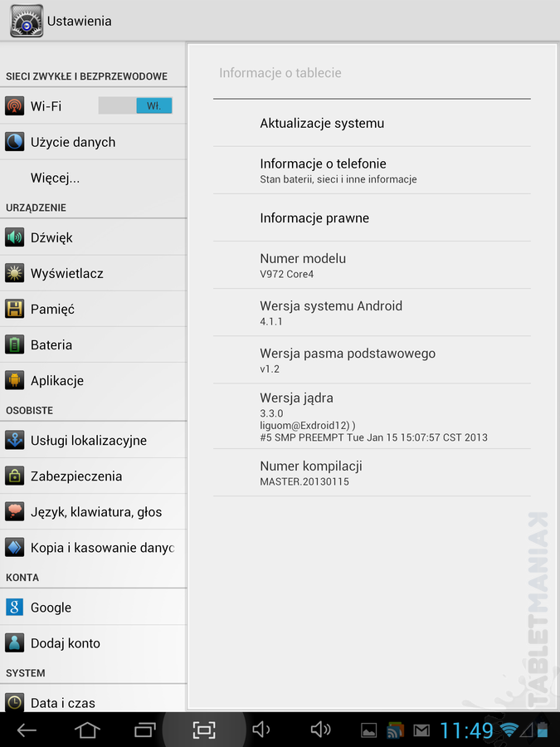This screenshot has width=560, height=747.
Task: Open the Wi-Fi settings icon
Action: tap(15, 105)
